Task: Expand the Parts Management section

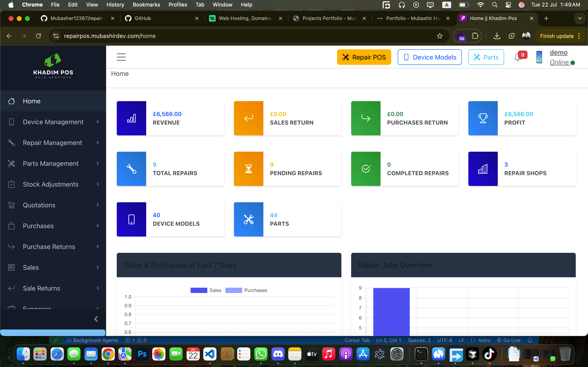Action: click(x=53, y=164)
